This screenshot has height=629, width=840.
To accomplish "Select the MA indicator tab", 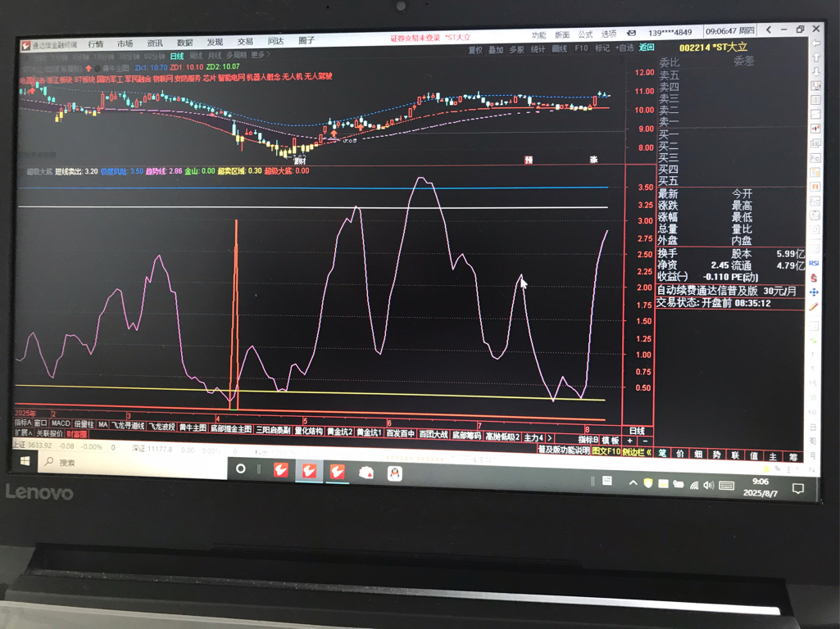I will [x=103, y=424].
